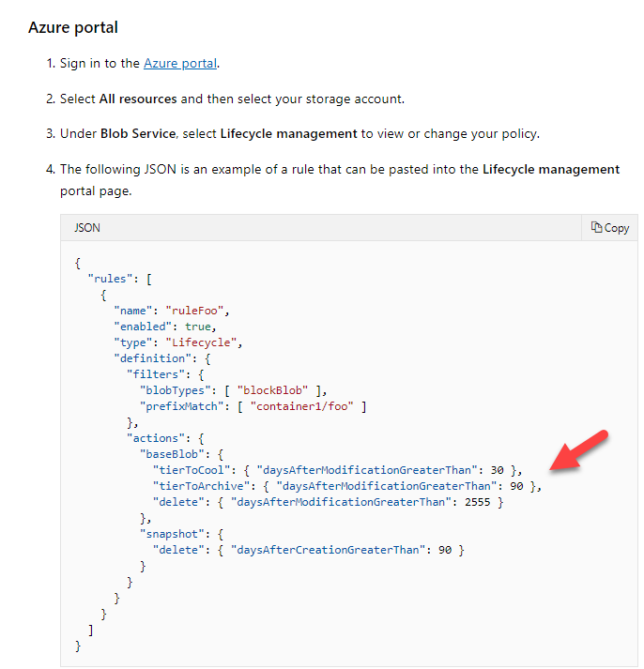Image resolution: width=644 pixels, height=669 pixels.
Task: Select the "container1/foo" prefix value
Action: point(301,406)
